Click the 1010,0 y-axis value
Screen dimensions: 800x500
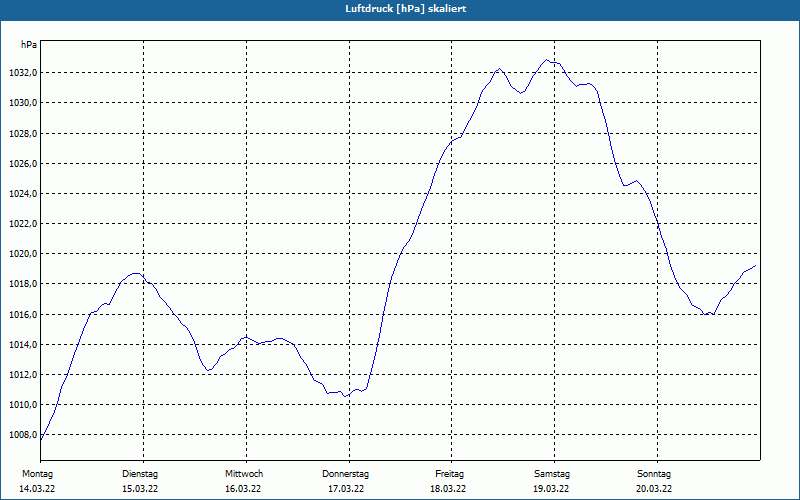[23, 405]
